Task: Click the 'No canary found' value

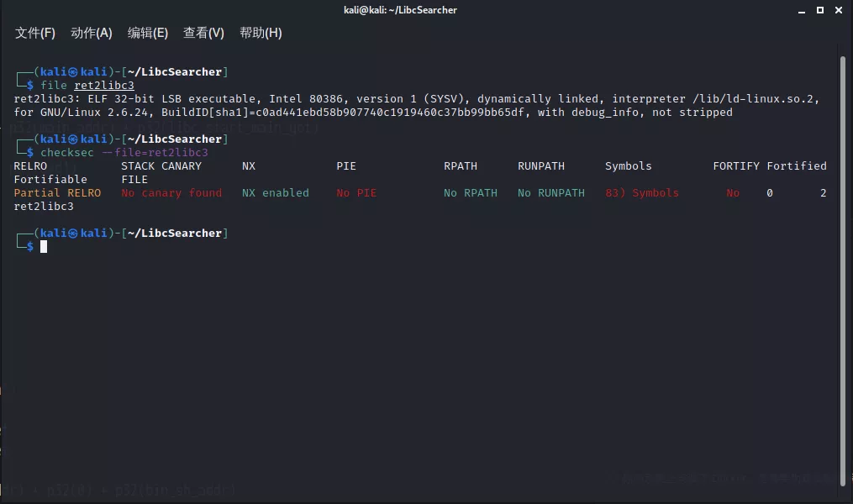Action: (171, 193)
